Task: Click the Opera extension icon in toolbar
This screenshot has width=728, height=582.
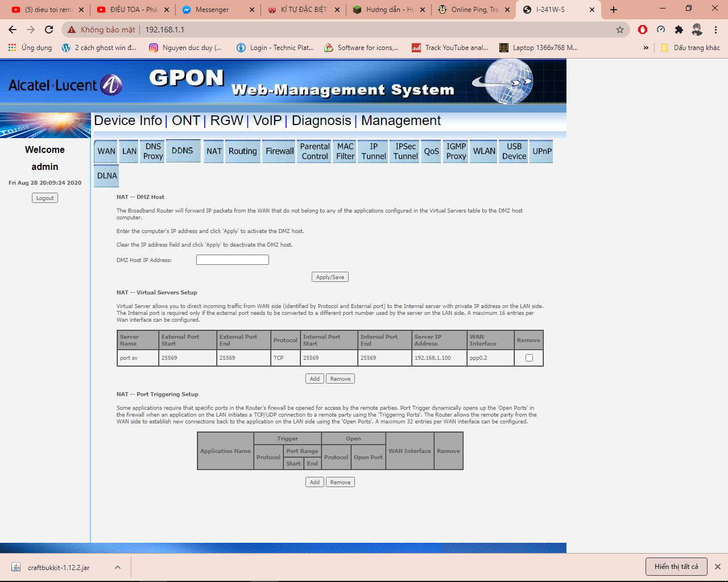Action: [643, 30]
